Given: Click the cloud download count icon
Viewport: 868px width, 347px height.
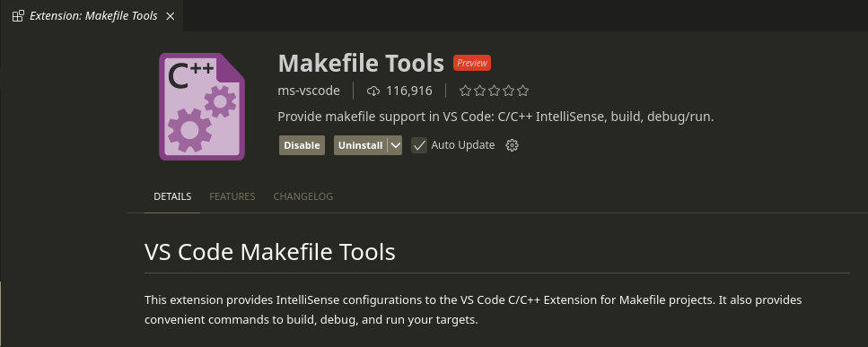Looking at the screenshot, I should click(x=374, y=91).
